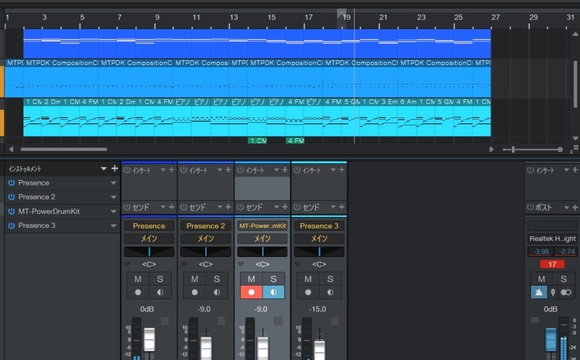Select the 4 FM green chord marker
The image size is (580, 360).
coord(295,141)
